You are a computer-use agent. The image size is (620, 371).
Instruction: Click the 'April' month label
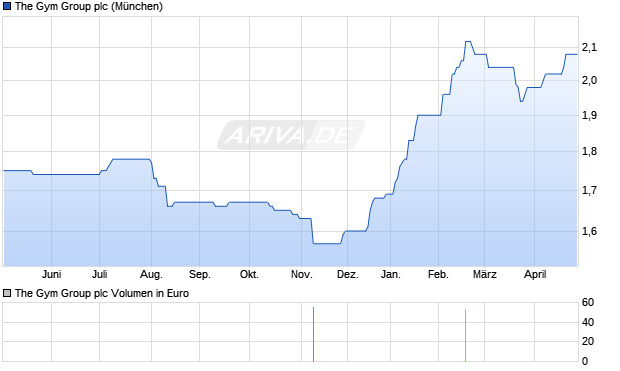point(535,274)
